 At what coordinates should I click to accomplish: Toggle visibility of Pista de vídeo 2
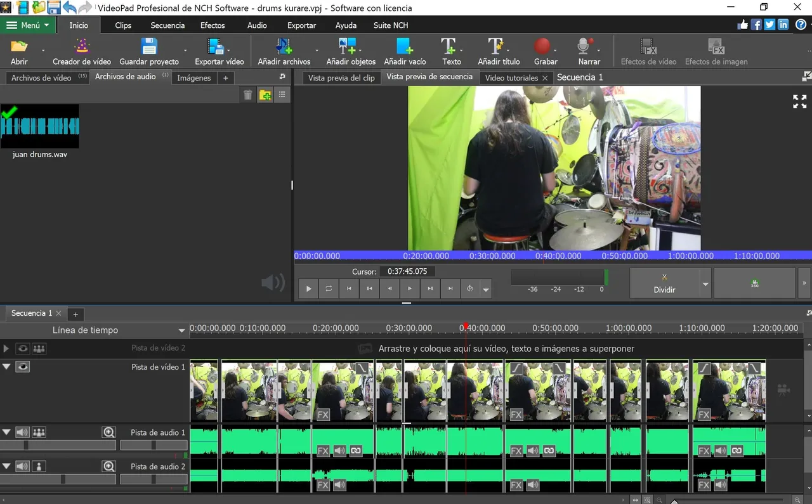pyautogui.click(x=23, y=349)
